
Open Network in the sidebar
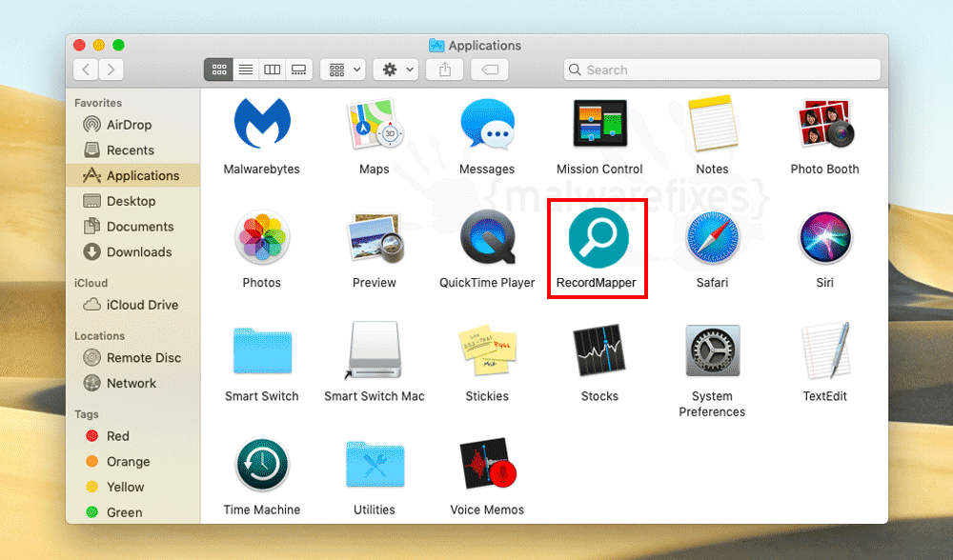click(x=133, y=383)
